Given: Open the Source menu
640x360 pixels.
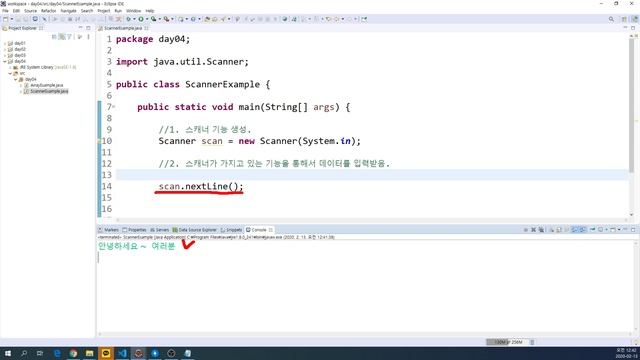Looking at the screenshot, I should (30, 11).
